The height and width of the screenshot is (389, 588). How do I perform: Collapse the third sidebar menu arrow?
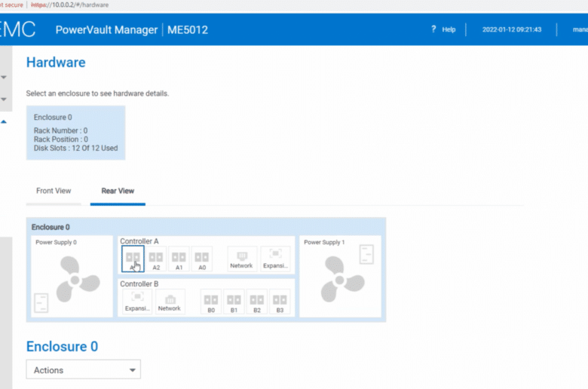click(x=4, y=121)
